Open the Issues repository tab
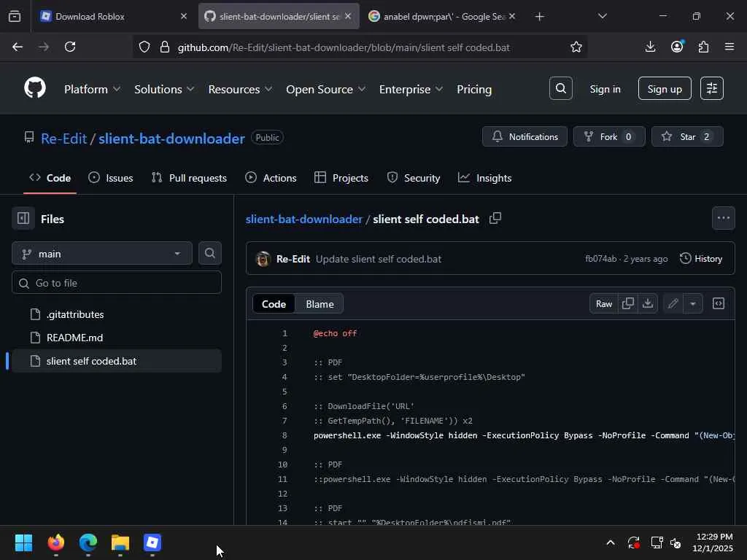 pyautogui.click(x=111, y=178)
